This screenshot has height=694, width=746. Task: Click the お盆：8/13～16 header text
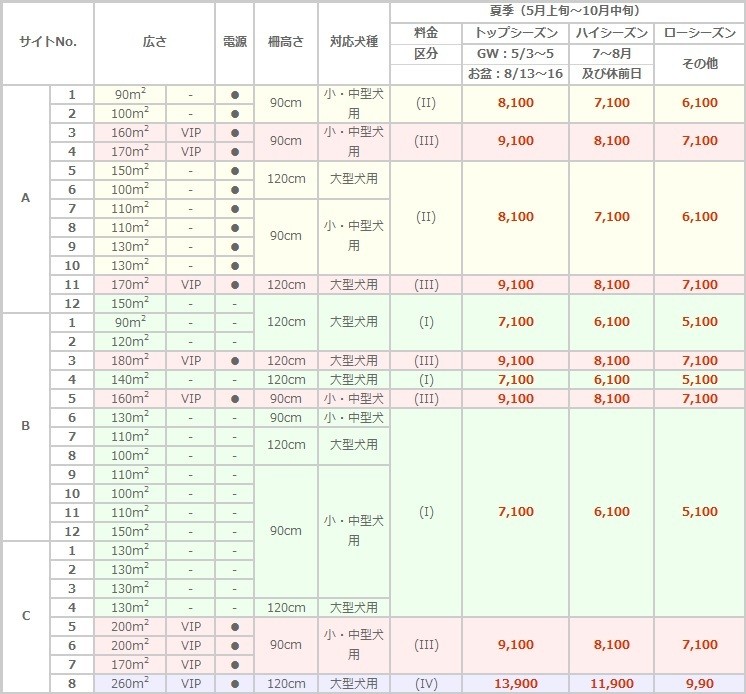[x=516, y=74]
